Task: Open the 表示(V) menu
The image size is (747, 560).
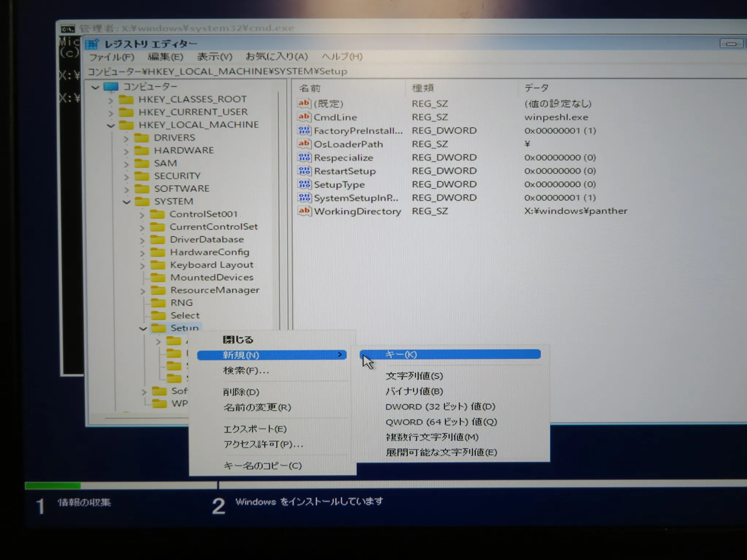Action: point(215,57)
